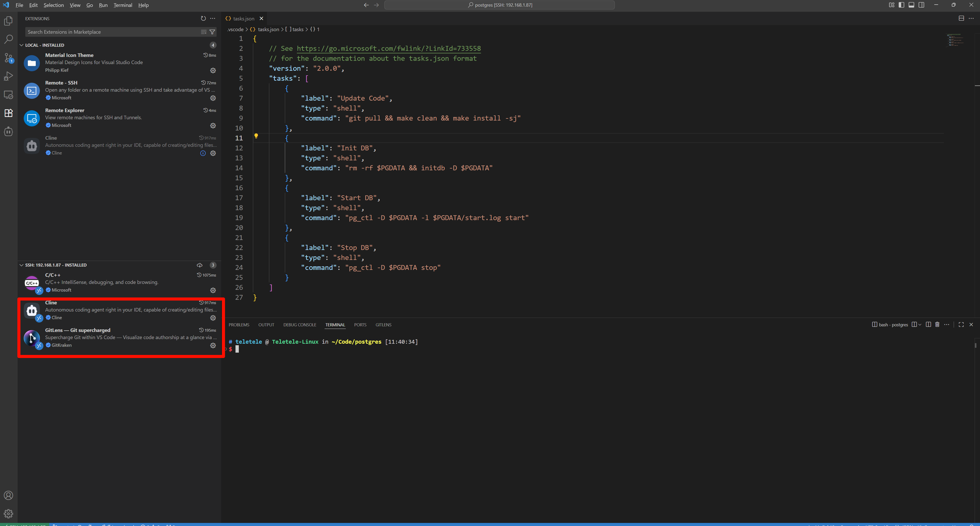Open the Remote Explorer view icon
This screenshot has height=526, width=980.
(8, 95)
